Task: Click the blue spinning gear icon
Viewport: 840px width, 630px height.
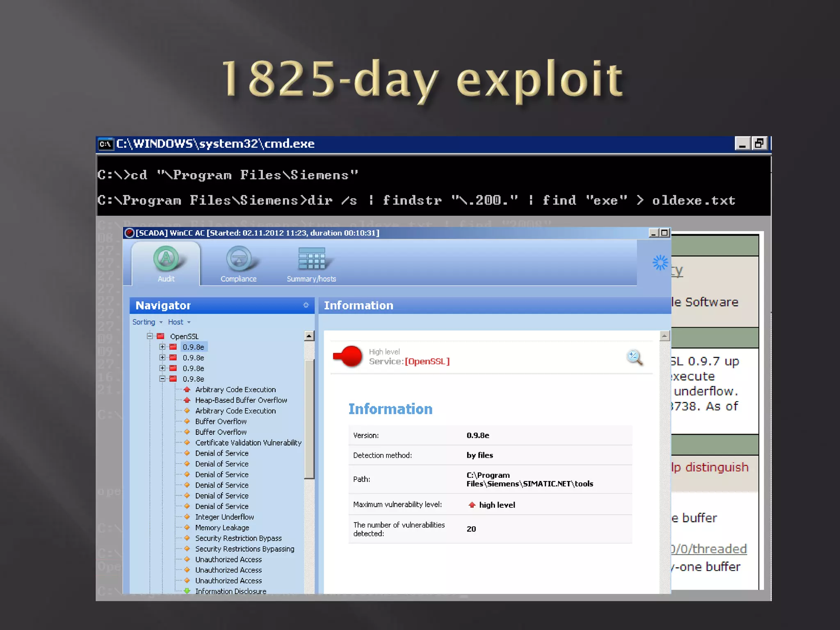Action: [660, 262]
